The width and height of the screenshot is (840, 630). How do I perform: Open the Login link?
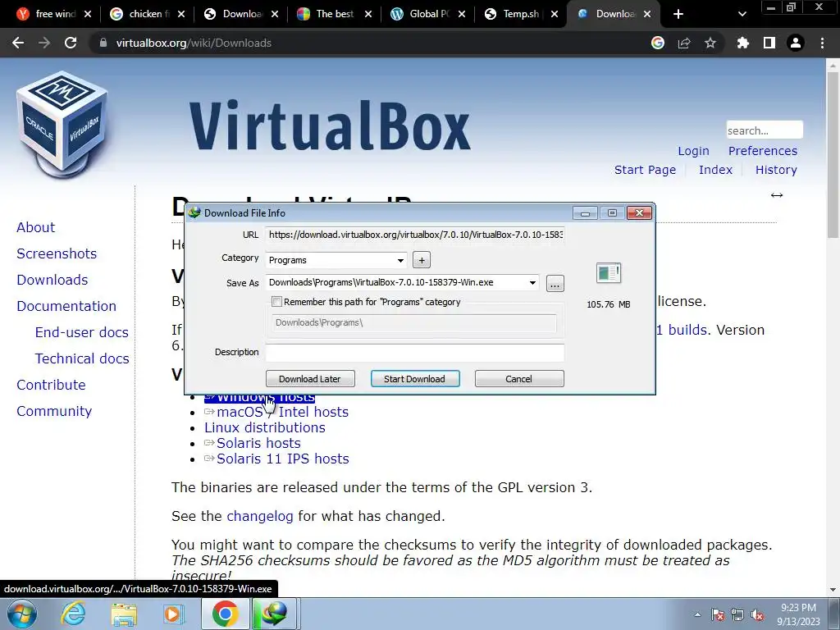coord(693,151)
